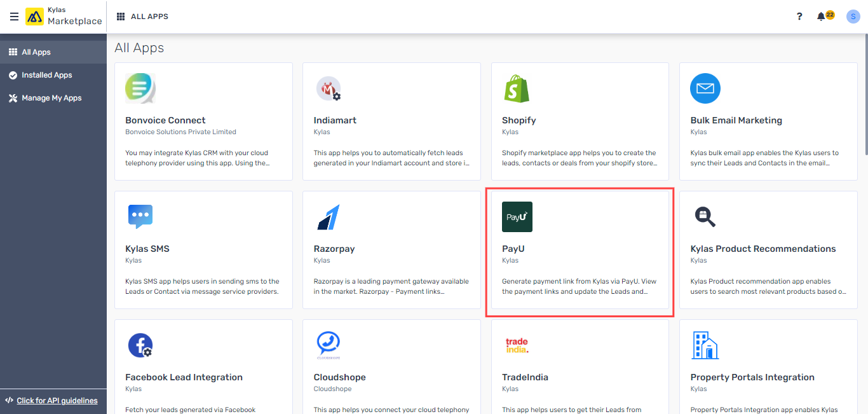Click the Facebook Lead Integration icon
This screenshot has width=868, height=414.
140,345
